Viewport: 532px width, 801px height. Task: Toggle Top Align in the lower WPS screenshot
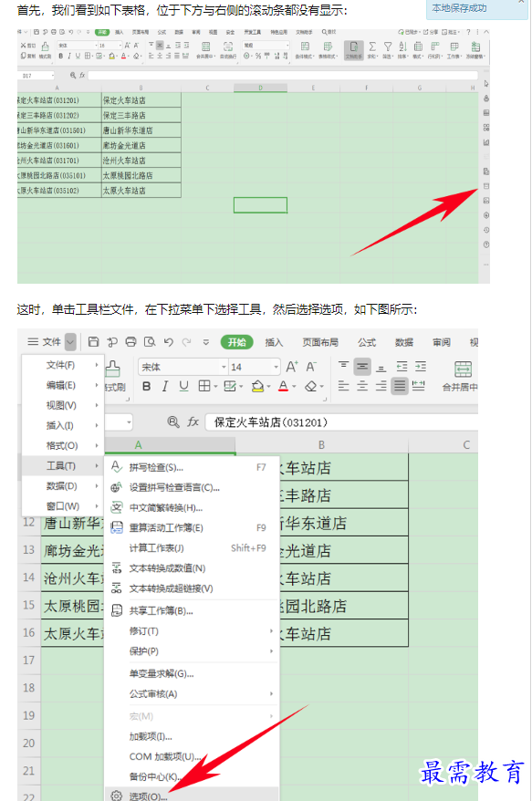coord(343,366)
